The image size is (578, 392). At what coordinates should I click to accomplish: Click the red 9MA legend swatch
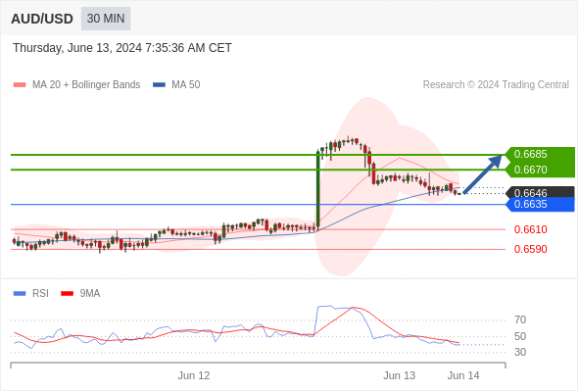pyautogui.click(x=67, y=294)
